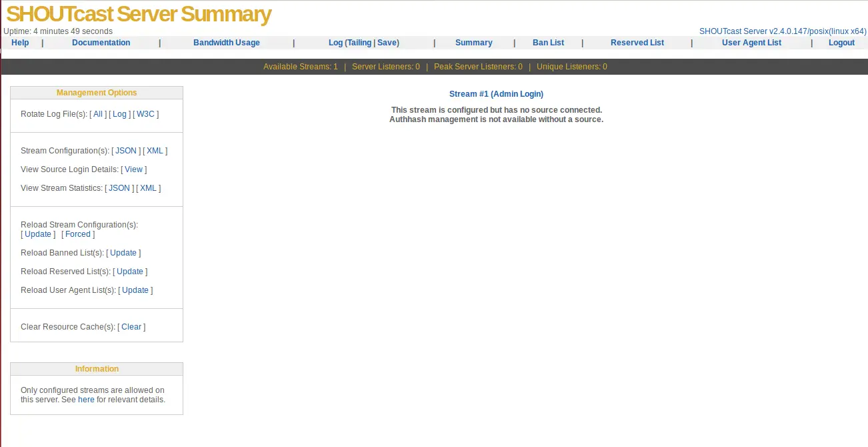Image resolution: width=868 pixels, height=447 pixels.
Task: Click the Authhash management notice text
Action: tap(497, 119)
